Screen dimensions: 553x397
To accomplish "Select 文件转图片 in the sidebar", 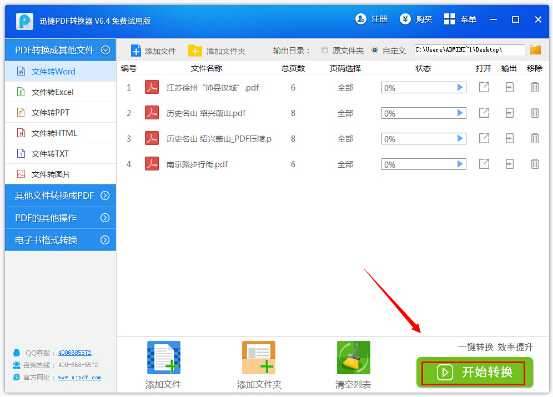I will (60, 174).
